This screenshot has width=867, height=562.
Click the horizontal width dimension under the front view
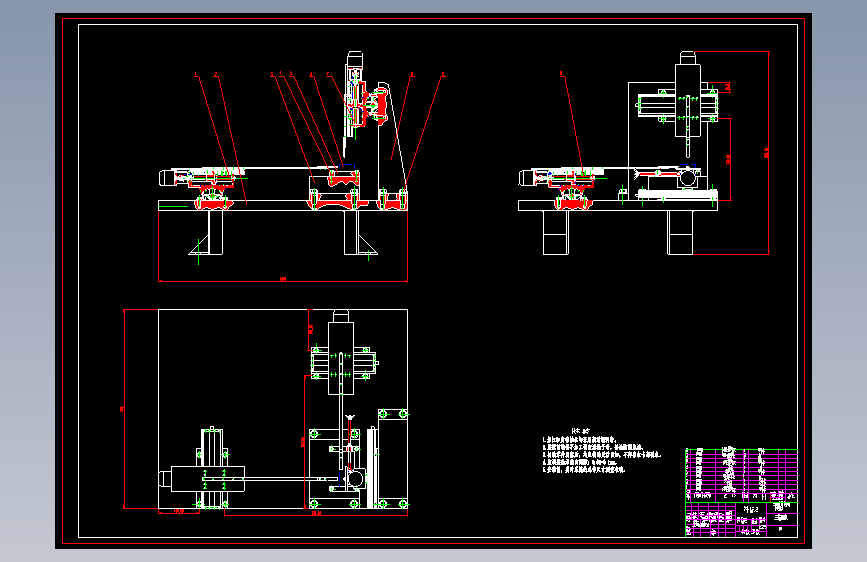click(x=283, y=280)
